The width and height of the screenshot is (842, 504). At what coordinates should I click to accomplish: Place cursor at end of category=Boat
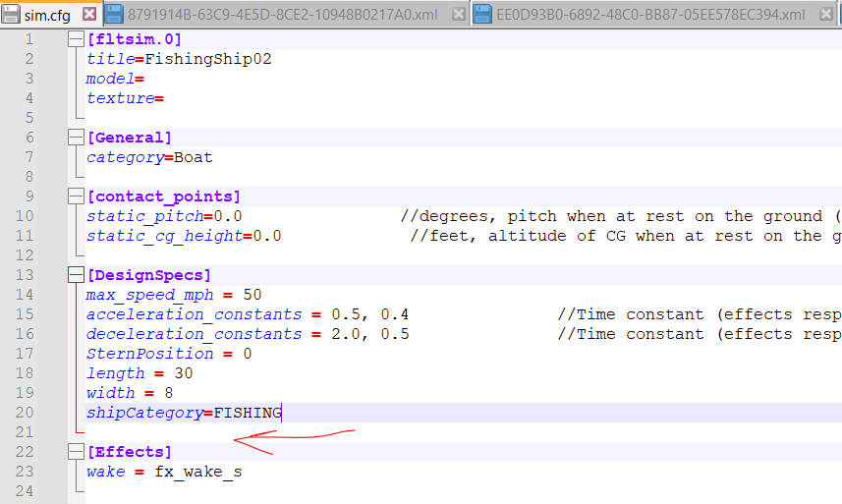(x=213, y=157)
